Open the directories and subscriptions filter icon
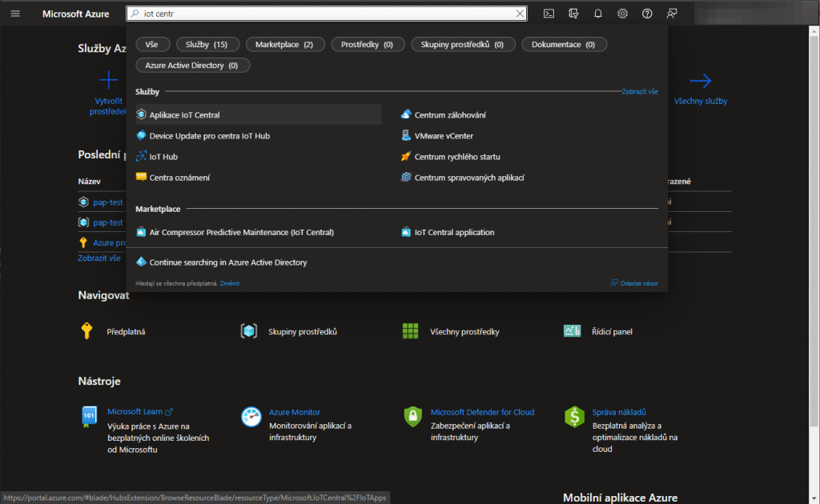Viewport: 820px width, 504px height. (x=573, y=14)
